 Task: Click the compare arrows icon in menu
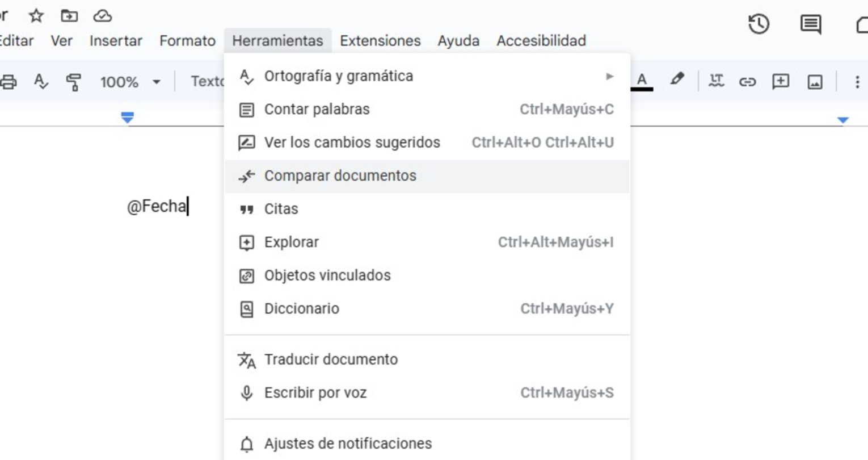pos(246,177)
